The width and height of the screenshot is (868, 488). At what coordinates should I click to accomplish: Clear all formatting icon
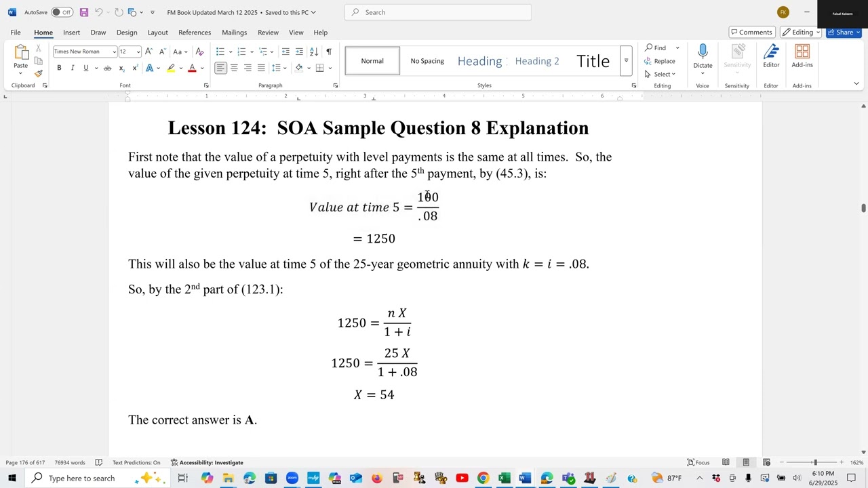pyautogui.click(x=199, y=52)
